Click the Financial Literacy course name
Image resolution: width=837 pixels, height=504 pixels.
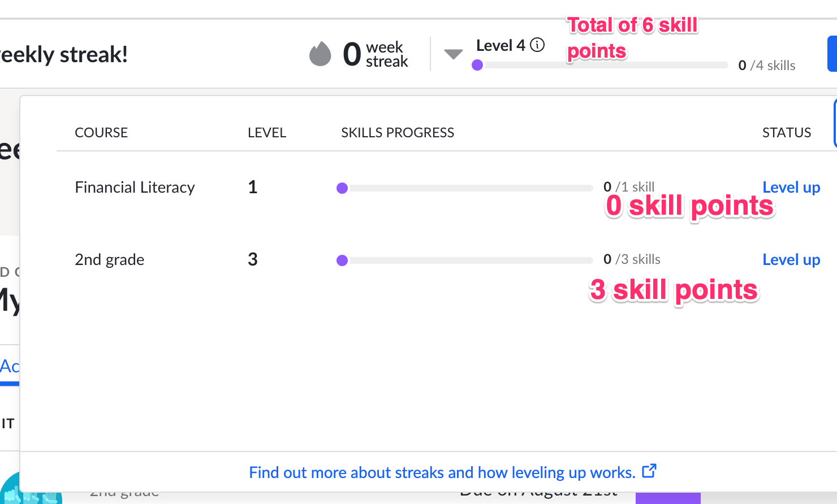[135, 187]
